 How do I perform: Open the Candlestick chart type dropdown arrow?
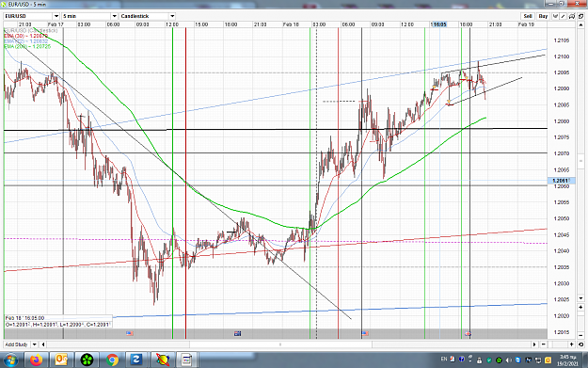click(172, 16)
